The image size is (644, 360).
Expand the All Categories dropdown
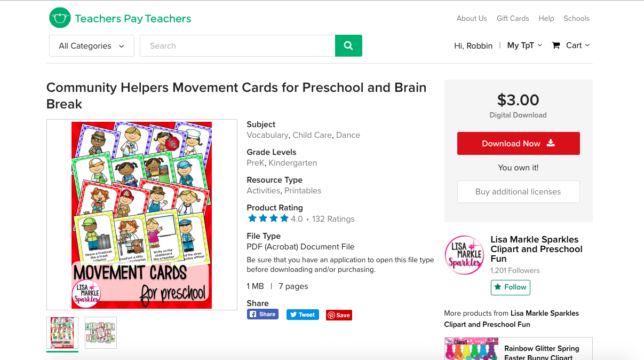point(91,45)
